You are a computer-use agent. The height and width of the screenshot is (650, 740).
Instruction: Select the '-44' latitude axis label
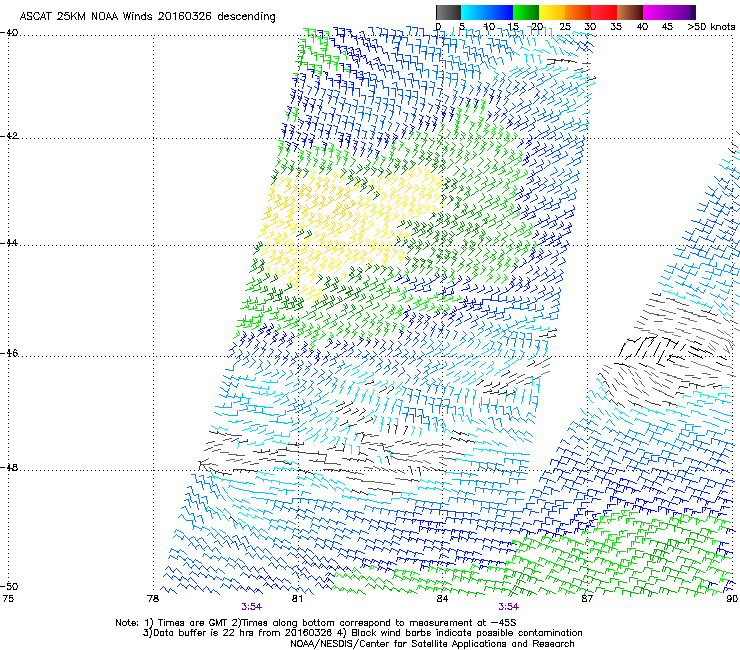coord(9,243)
